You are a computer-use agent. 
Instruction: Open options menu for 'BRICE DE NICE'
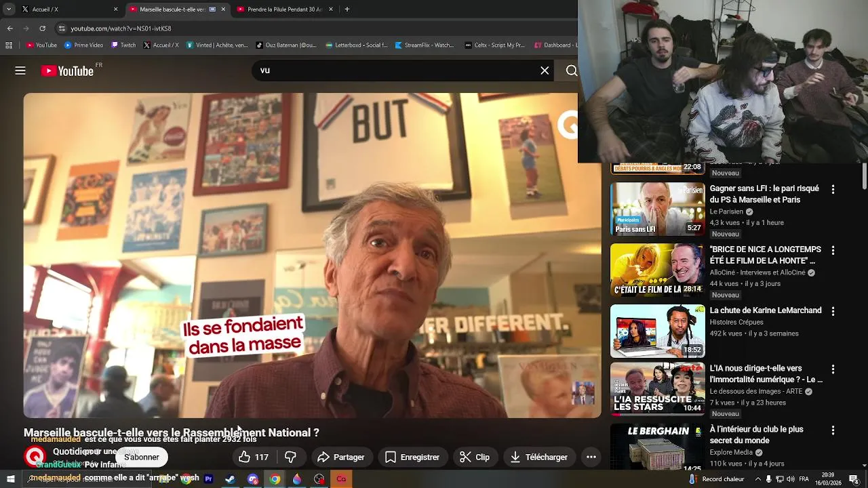click(x=833, y=250)
